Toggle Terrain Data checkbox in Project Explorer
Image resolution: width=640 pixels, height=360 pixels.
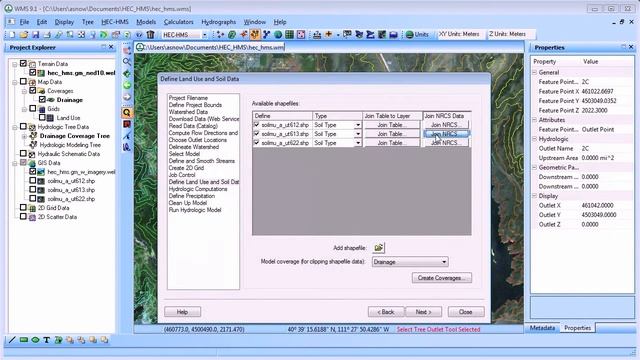point(23,64)
